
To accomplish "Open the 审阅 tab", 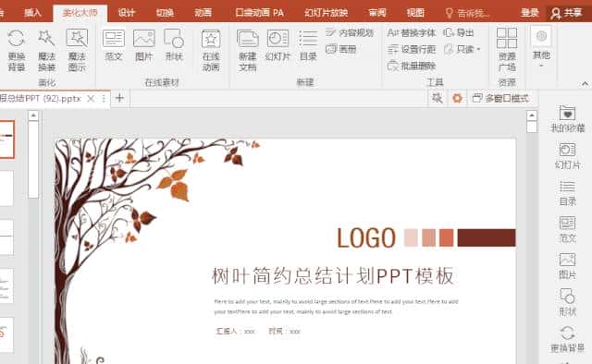I will (x=377, y=13).
